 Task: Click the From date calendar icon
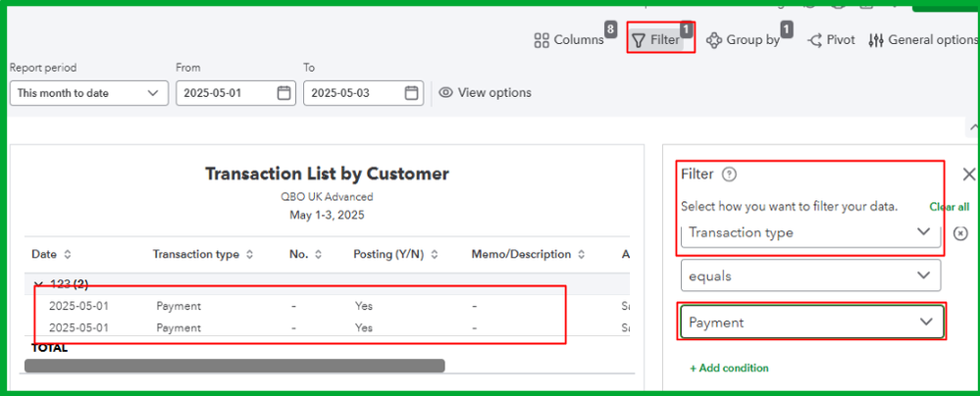(284, 93)
